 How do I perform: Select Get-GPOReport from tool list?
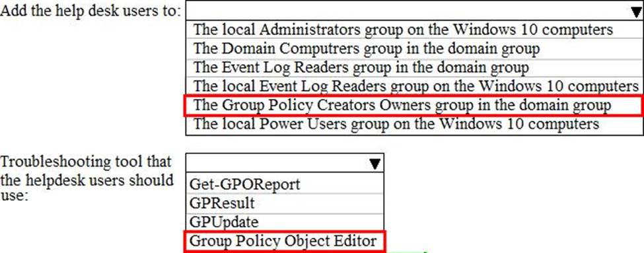285,184
